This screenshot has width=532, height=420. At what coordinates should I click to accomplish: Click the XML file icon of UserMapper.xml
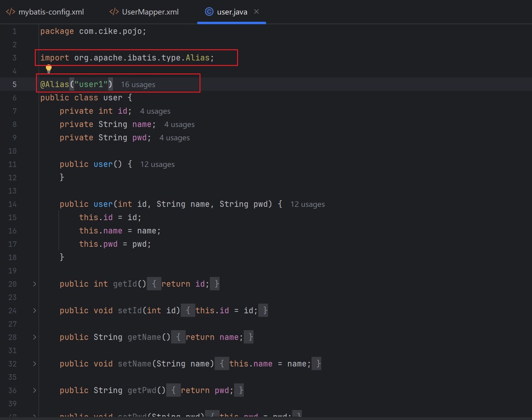[x=114, y=12]
